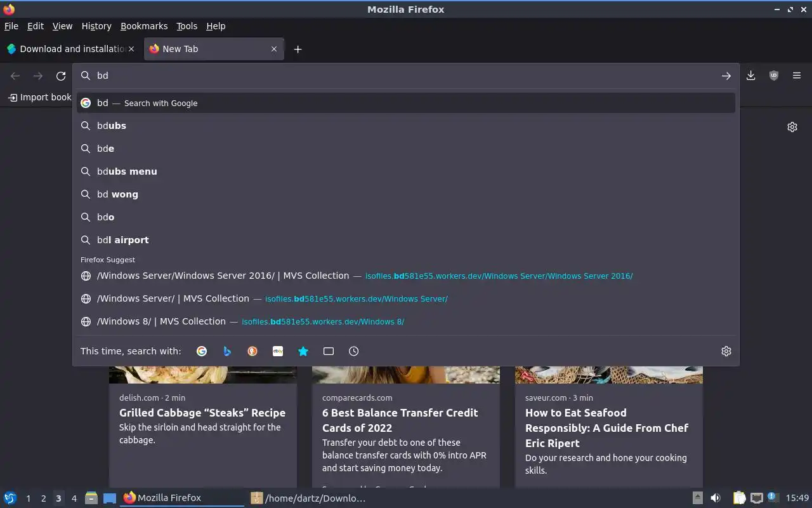The height and width of the screenshot is (508, 812).
Task: Switch to the Download and installation tab
Action: tap(71, 49)
